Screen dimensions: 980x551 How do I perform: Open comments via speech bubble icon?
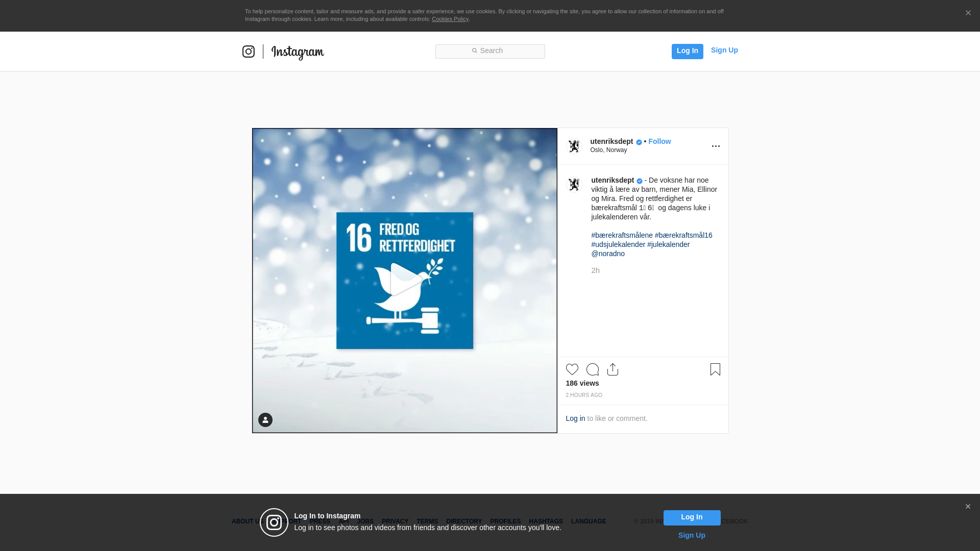click(x=593, y=369)
